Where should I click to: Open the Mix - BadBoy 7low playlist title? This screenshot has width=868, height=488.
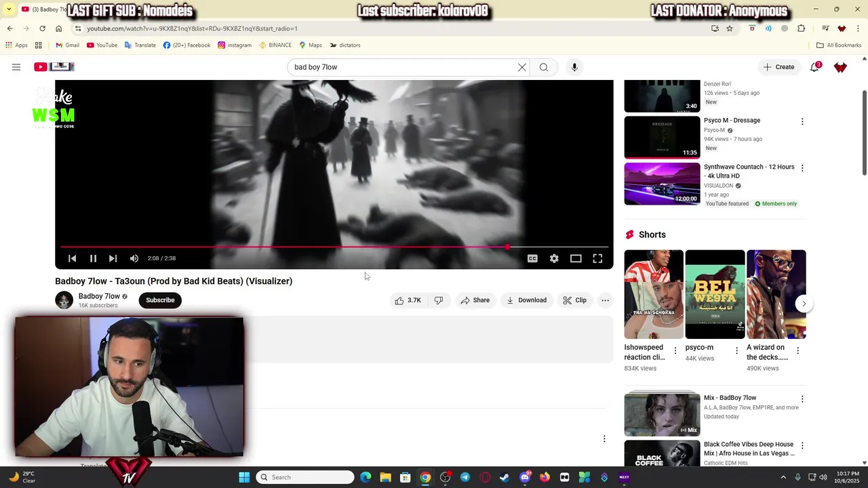(x=730, y=398)
